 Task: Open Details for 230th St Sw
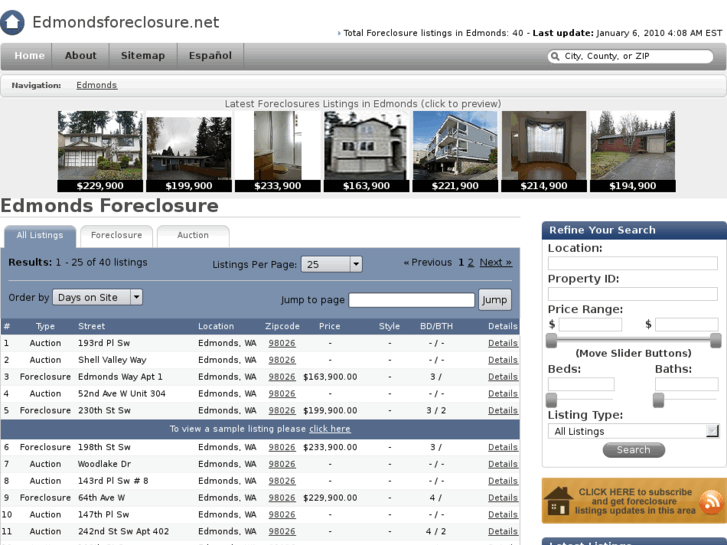click(503, 410)
